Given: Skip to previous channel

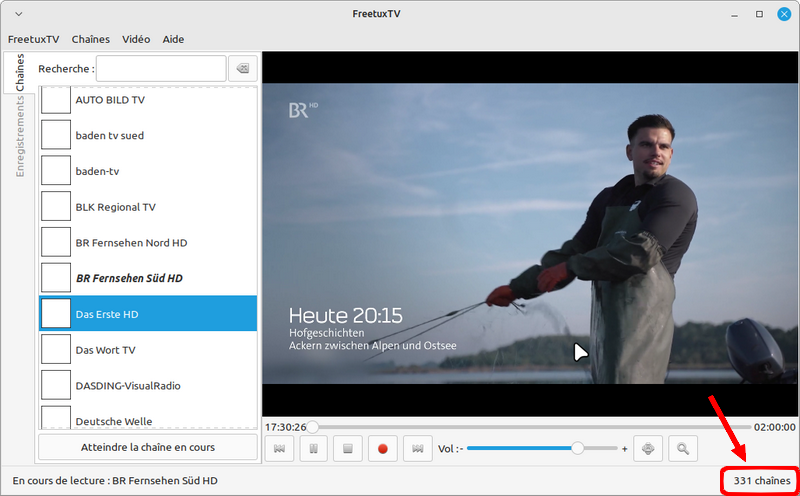Looking at the screenshot, I should (279, 449).
